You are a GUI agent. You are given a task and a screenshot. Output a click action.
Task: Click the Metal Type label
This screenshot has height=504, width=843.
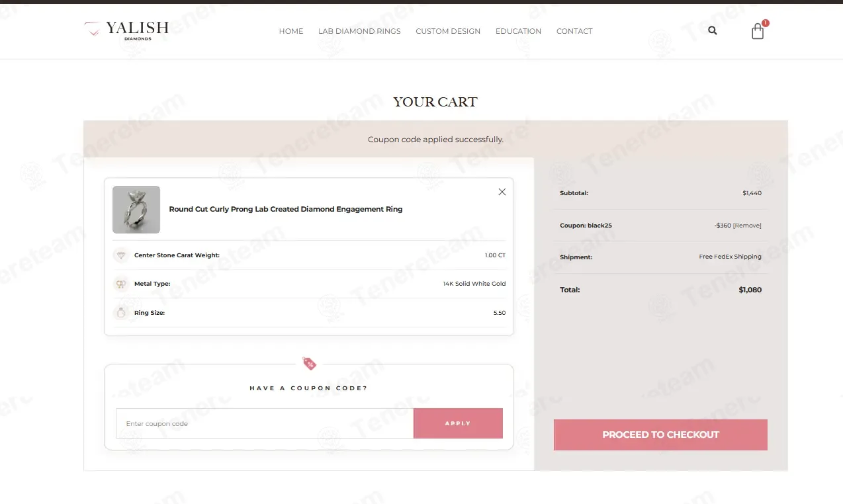pos(152,284)
